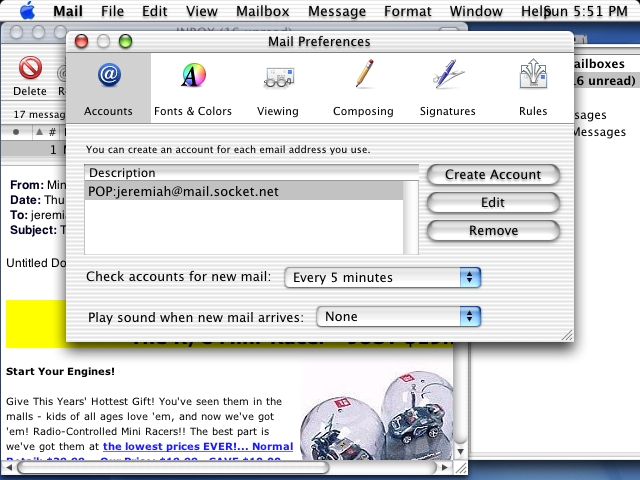Open the View menu

click(202, 11)
